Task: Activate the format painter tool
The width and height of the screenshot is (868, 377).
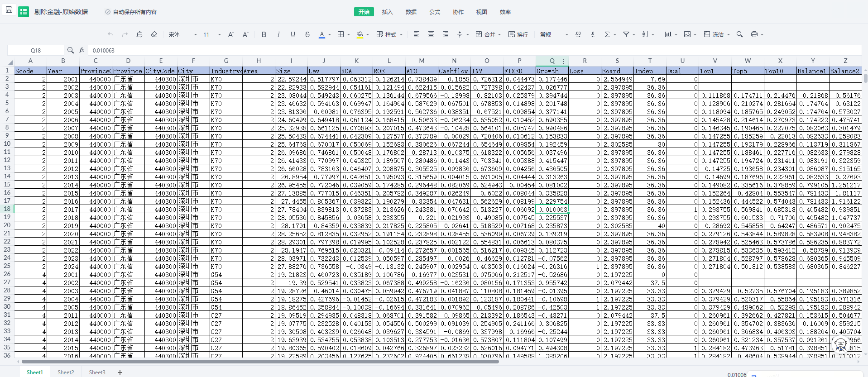Action: (139, 34)
